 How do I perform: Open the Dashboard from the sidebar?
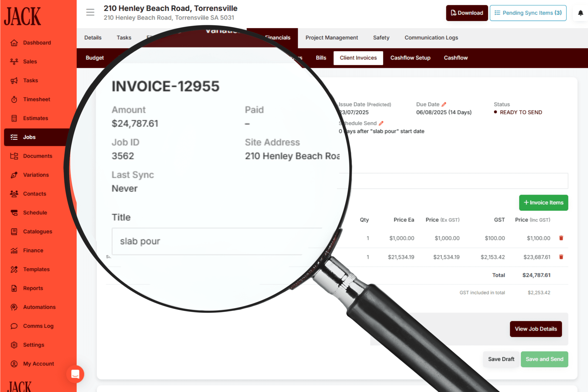[37, 42]
